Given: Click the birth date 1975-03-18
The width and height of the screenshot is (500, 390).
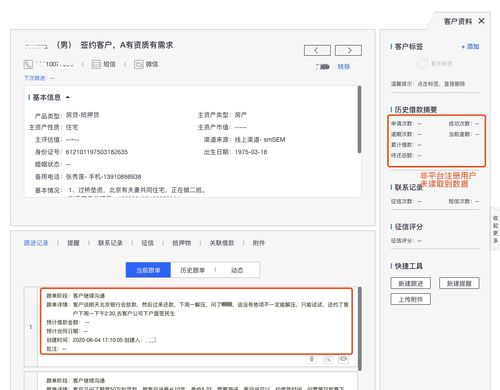Looking at the screenshot, I should 251,152.
